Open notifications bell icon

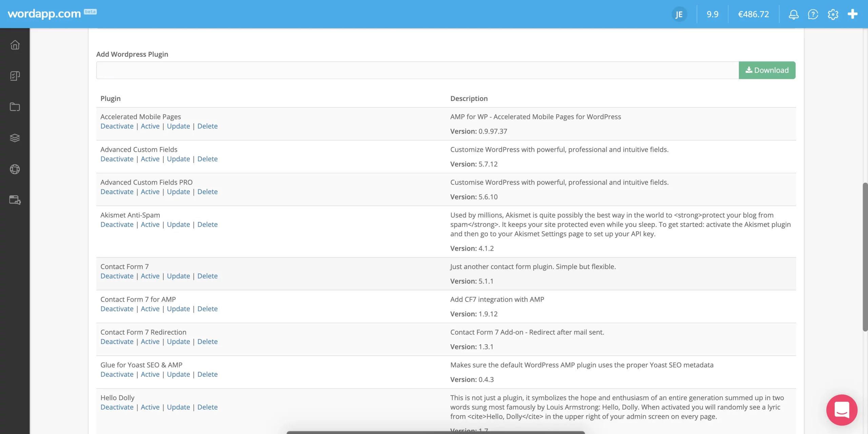(x=793, y=14)
